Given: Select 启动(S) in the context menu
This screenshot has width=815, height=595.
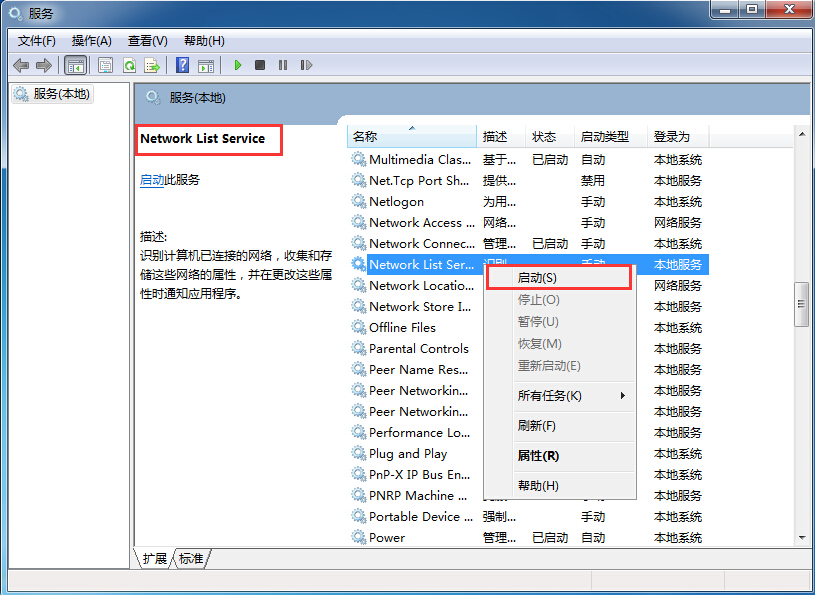Looking at the screenshot, I should (x=540, y=277).
